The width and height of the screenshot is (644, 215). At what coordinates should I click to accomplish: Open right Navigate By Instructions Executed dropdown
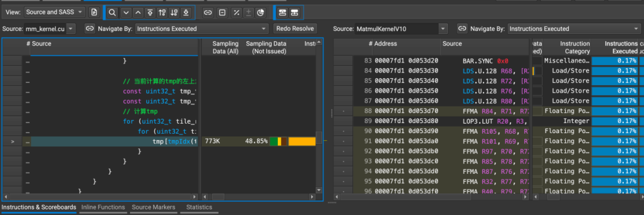[x=574, y=29]
